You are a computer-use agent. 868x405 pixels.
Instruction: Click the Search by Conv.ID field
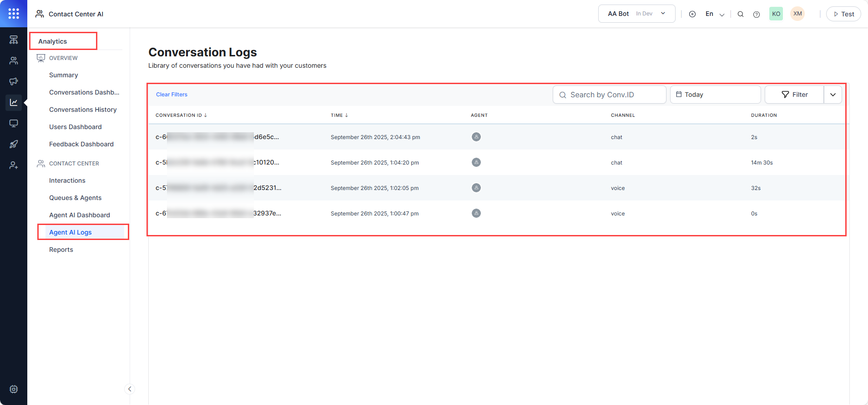click(610, 95)
